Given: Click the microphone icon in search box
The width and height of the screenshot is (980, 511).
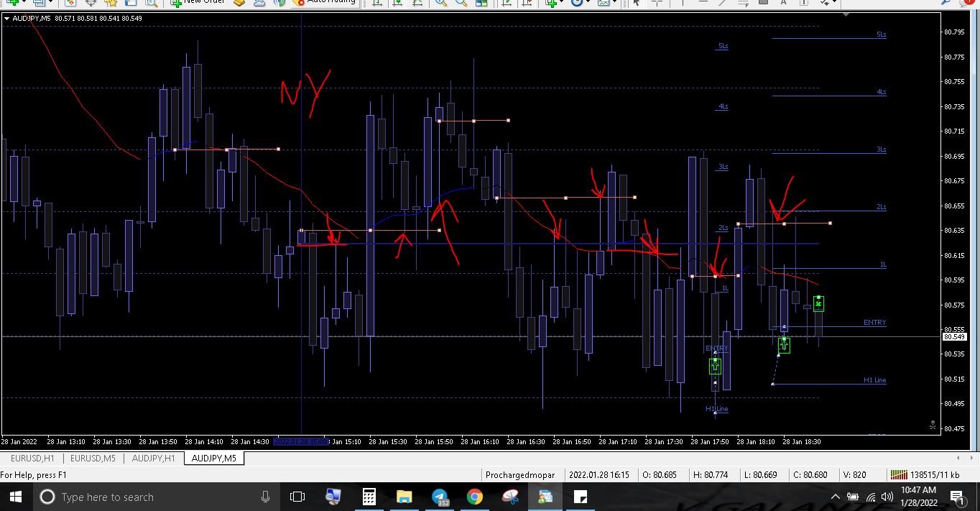Looking at the screenshot, I should pos(265,497).
